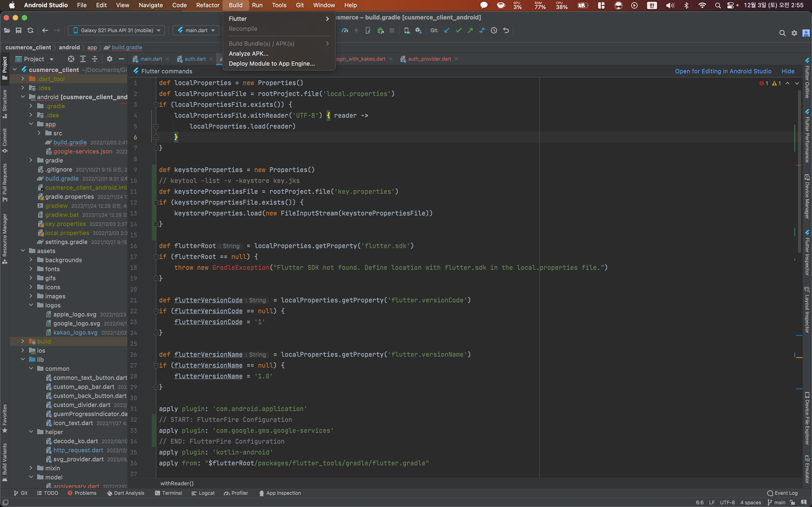812x507 pixels.
Task: Click the Git commit checkmark icon
Action: point(459,31)
